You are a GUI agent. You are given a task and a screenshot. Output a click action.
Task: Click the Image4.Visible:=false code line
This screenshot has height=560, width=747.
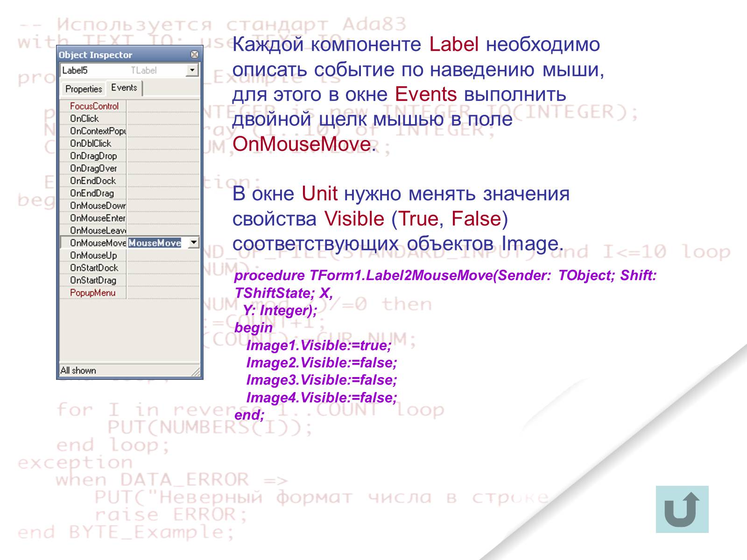click(x=322, y=398)
